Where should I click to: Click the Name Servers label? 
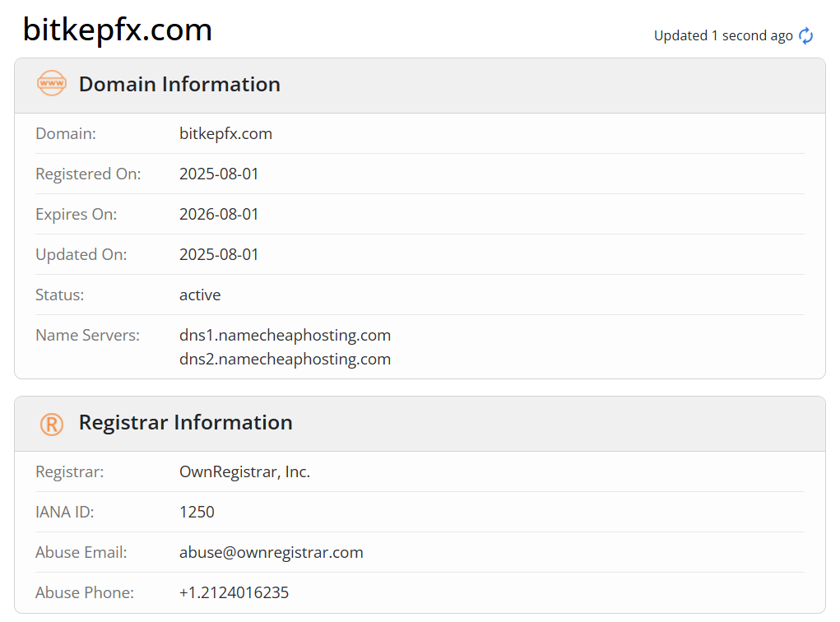point(87,336)
